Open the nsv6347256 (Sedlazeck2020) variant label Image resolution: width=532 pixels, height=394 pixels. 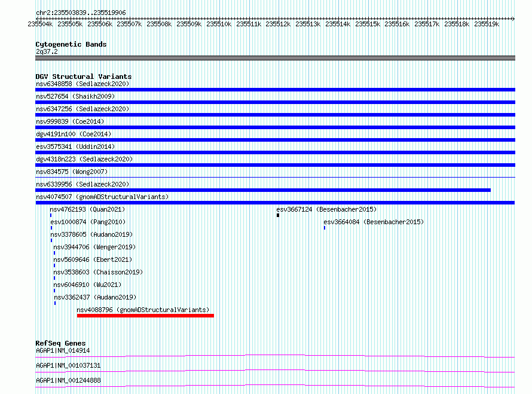tap(82, 109)
